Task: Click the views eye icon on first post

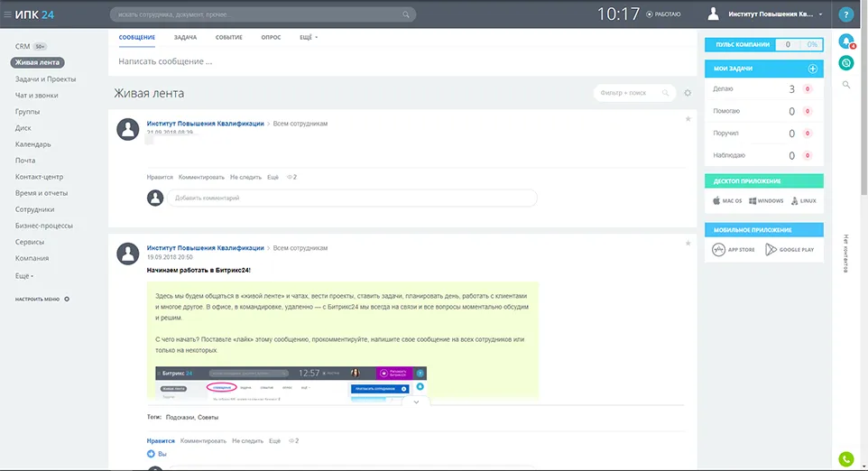Action: click(x=290, y=177)
